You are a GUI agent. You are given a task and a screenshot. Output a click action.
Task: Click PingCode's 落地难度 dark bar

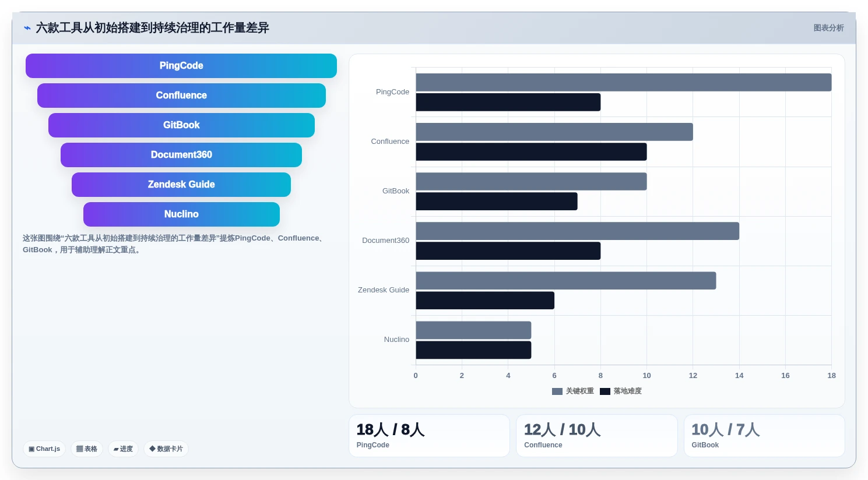tap(508, 102)
